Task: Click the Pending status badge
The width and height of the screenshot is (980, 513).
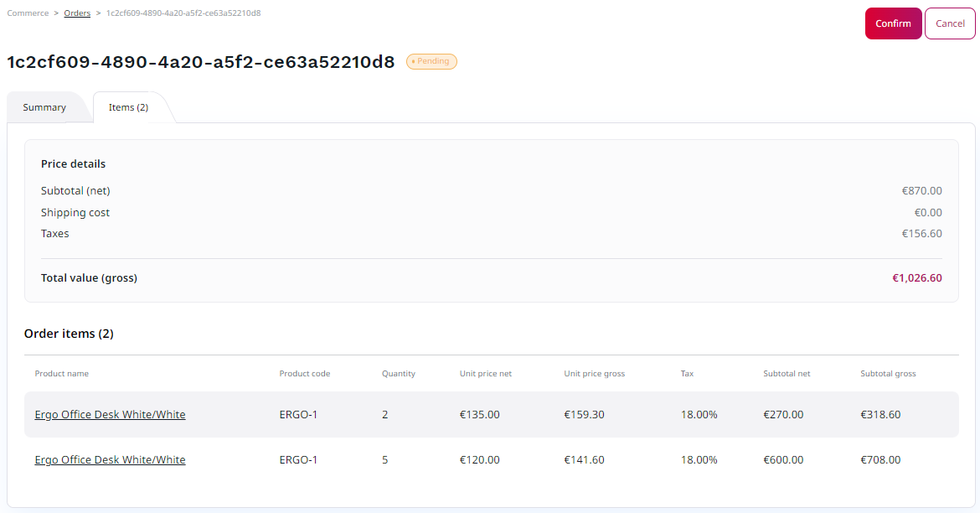Action: tap(431, 61)
